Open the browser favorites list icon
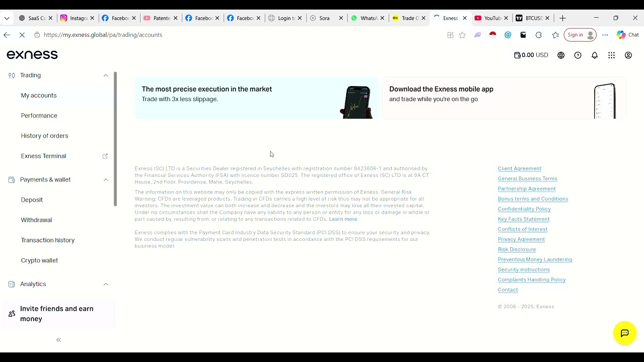This screenshot has height=362, width=644. pos(555,35)
